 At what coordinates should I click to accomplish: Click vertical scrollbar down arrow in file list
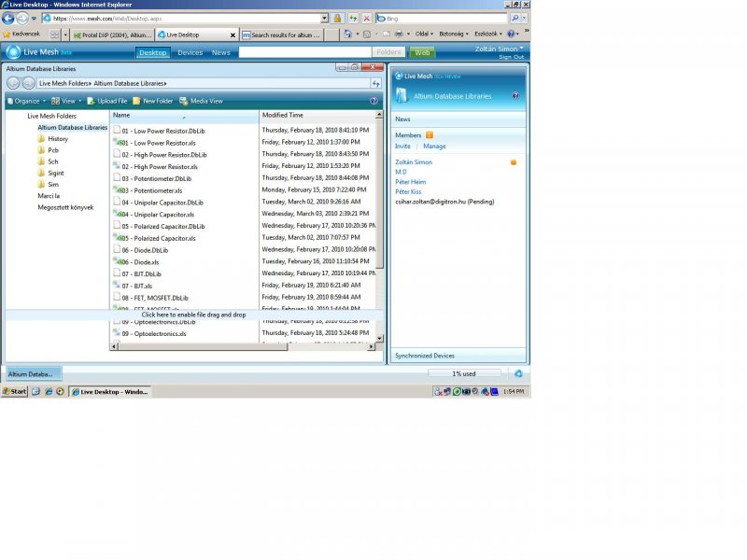pos(379,339)
